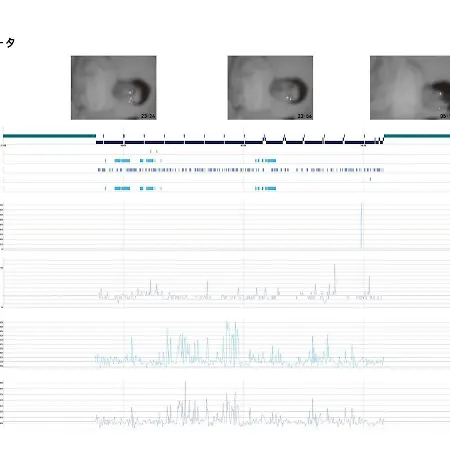Click the tallest gray spike in second graph
Viewport: 450px width, 450px height.
click(x=335, y=279)
